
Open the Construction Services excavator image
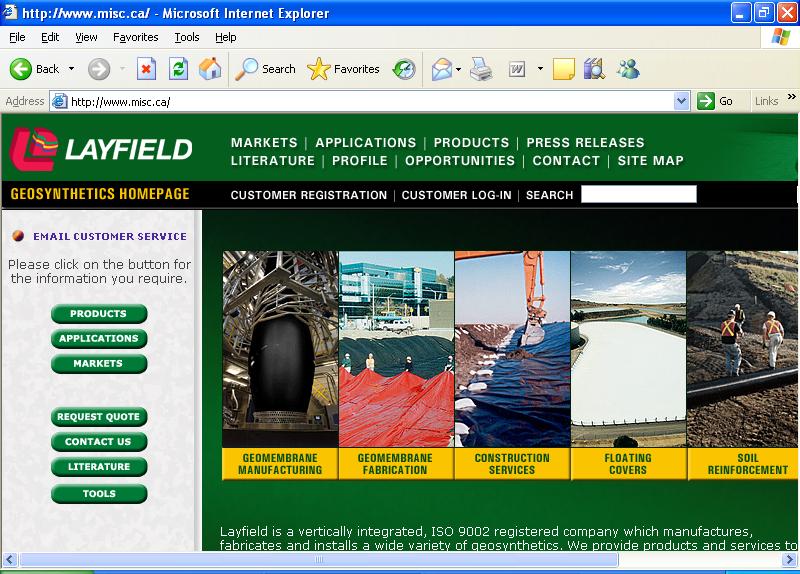(512, 349)
